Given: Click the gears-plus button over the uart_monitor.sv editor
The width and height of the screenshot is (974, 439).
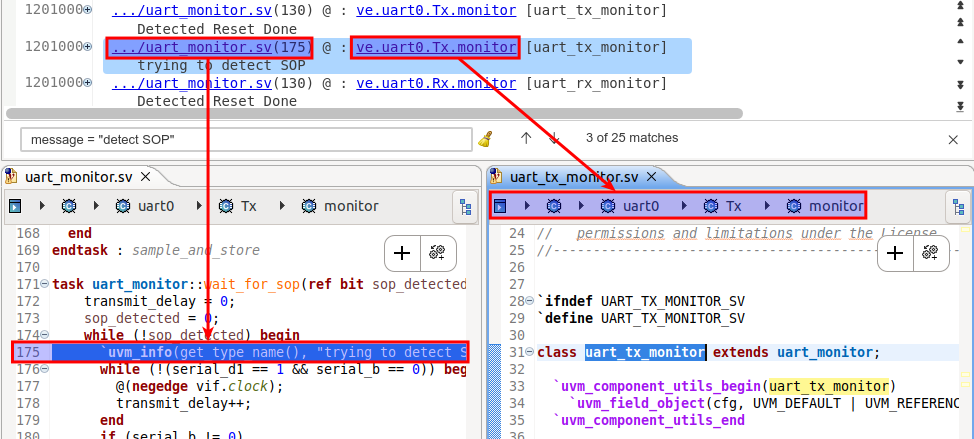Looking at the screenshot, I should pos(437,253).
